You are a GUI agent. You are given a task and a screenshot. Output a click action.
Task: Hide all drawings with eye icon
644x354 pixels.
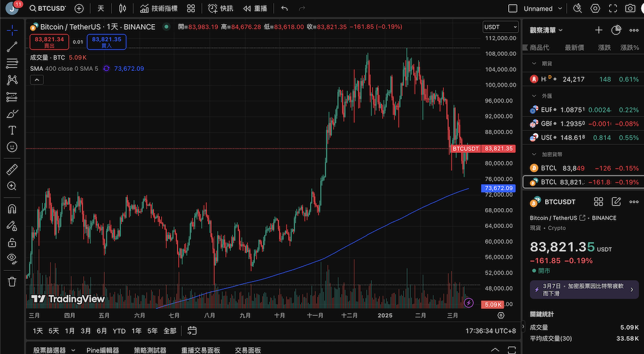pyautogui.click(x=12, y=258)
